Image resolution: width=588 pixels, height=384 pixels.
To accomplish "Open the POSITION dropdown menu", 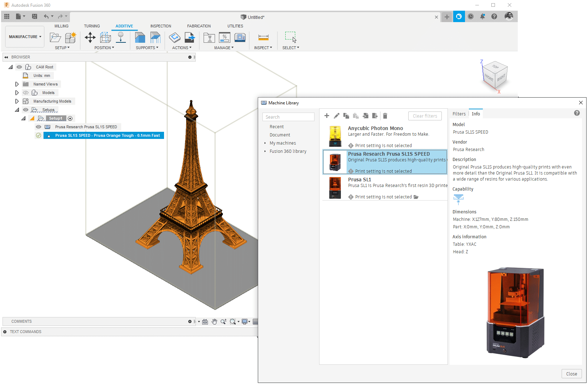I will (x=104, y=48).
